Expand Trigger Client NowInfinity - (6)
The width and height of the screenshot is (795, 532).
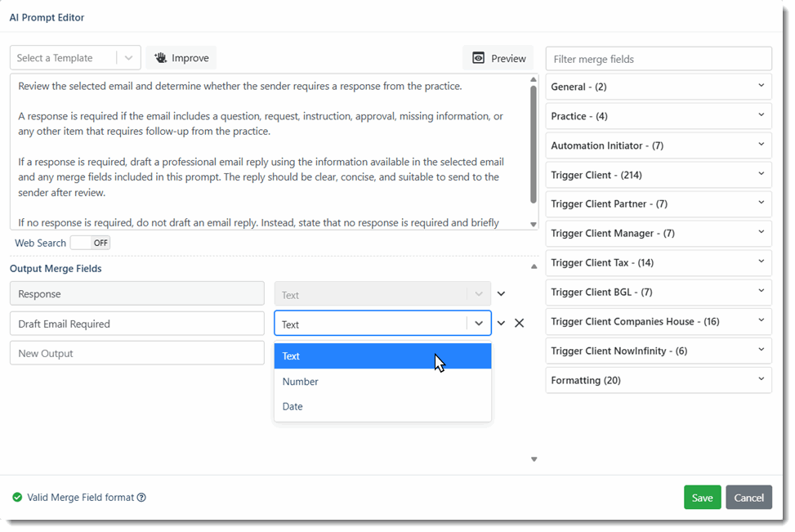659,351
